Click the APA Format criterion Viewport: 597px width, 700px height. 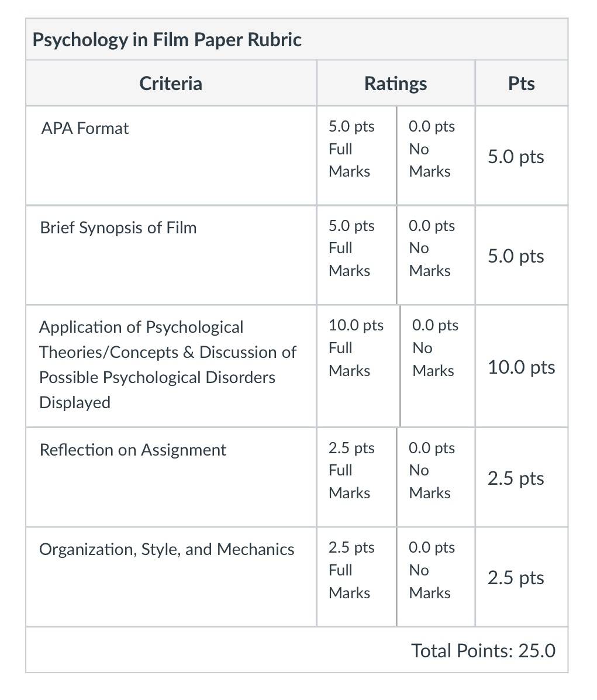click(85, 128)
